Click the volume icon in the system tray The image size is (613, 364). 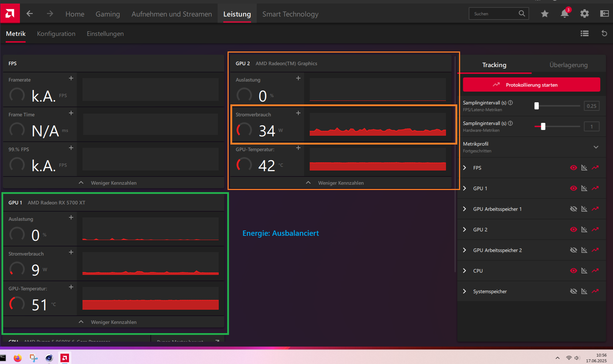(577, 358)
